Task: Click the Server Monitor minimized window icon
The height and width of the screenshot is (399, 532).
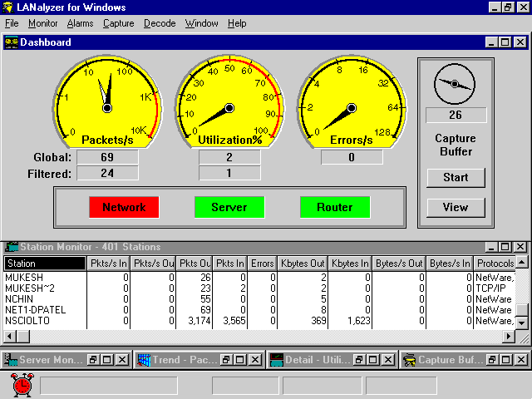Action: pos(10,360)
